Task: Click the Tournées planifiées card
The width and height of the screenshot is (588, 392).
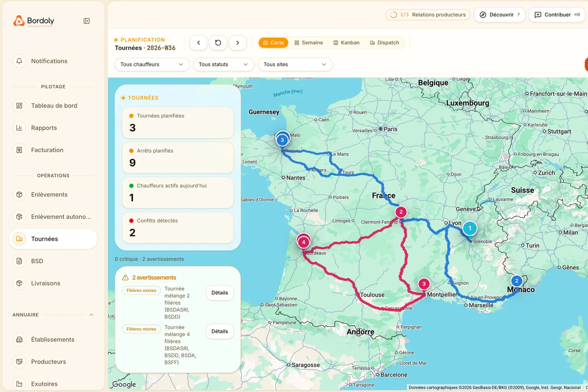Action: click(178, 123)
